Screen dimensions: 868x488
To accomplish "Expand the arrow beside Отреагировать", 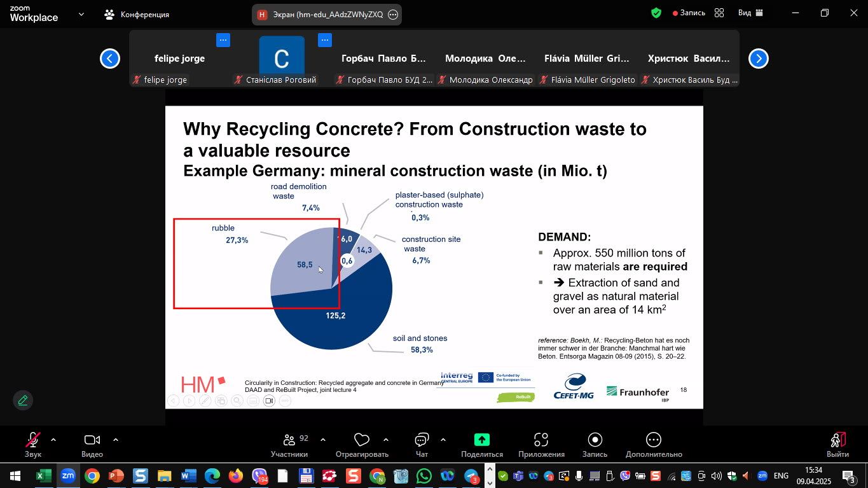I will click(x=386, y=440).
